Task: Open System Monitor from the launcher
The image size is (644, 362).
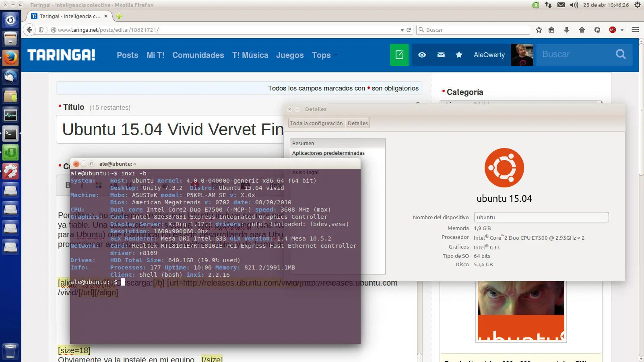Action: tap(10, 115)
